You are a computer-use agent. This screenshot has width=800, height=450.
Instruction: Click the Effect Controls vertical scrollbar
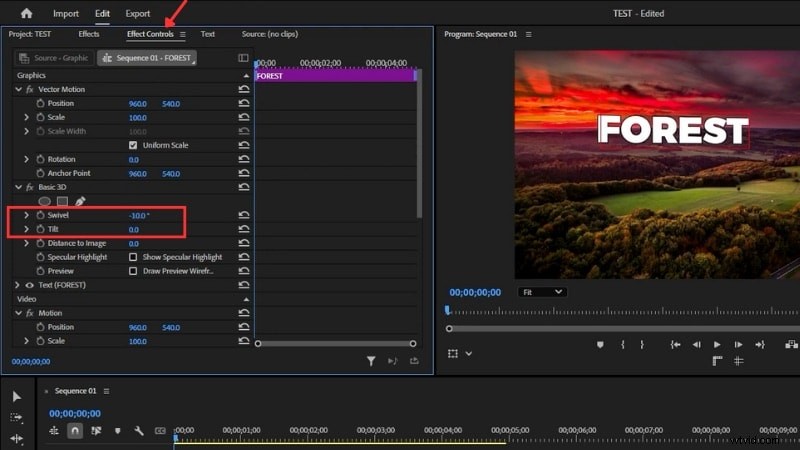(x=419, y=144)
